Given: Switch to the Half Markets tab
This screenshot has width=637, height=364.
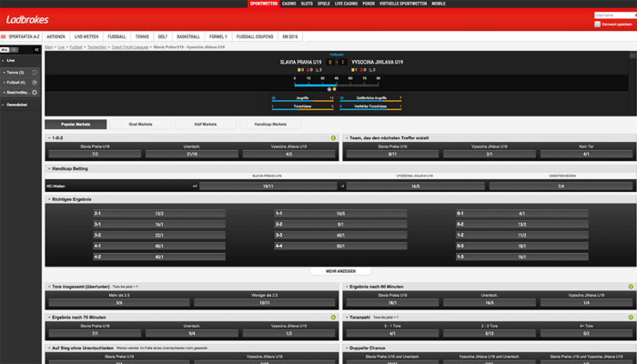Looking at the screenshot, I should pyautogui.click(x=206, y=125).
